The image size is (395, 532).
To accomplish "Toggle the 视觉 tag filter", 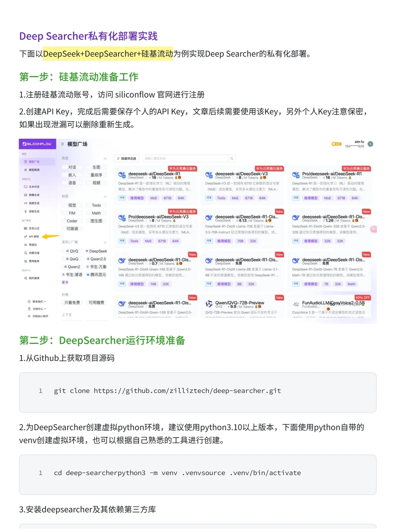I will tap(72, 205).
